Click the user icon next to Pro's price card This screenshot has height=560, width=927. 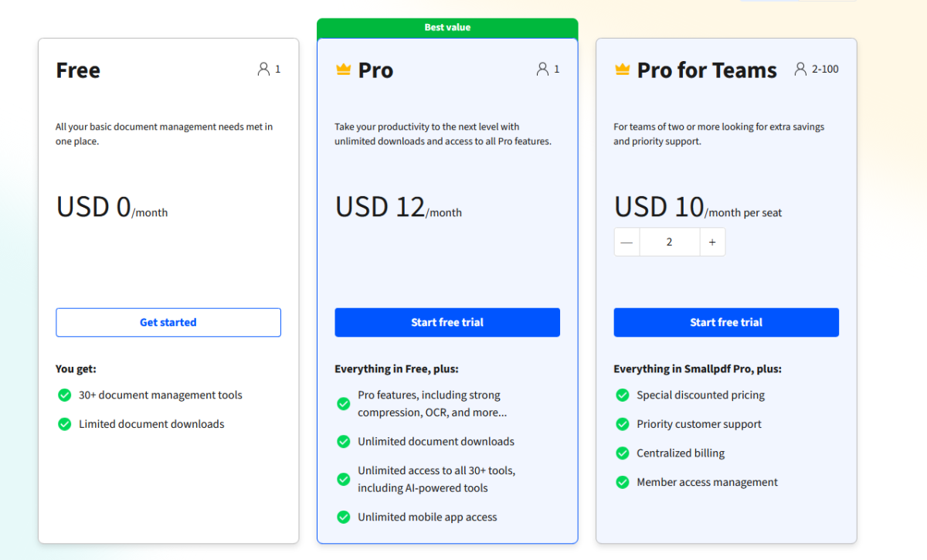(x=542, y=68)
